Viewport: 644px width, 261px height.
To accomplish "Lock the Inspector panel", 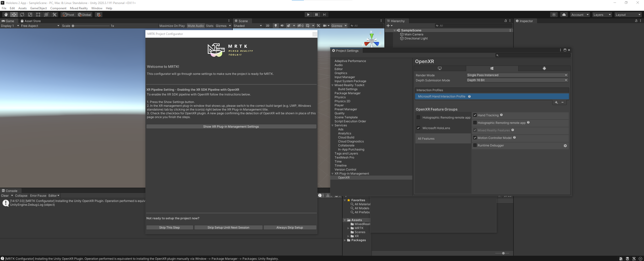I will [x=636, y=21].
